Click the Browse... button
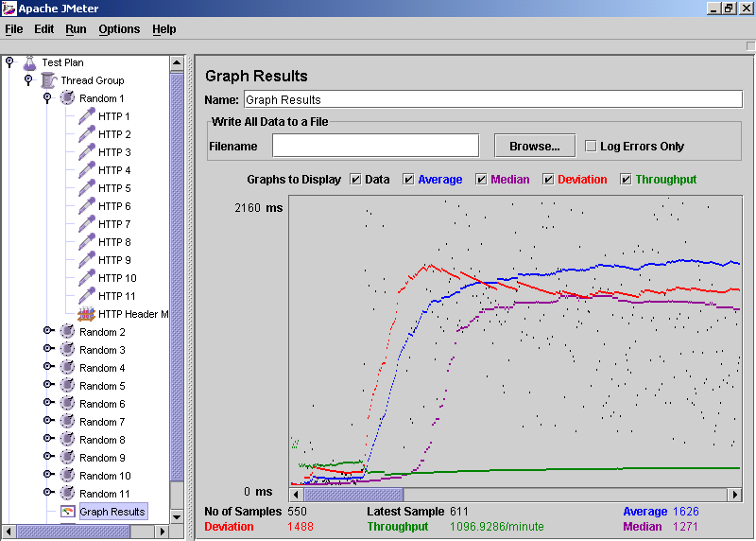This screenshot has height=541, width=756. (x=535, y=146)
